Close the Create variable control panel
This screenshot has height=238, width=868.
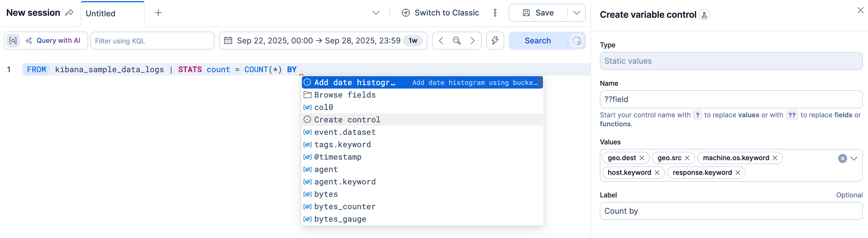(860, 10)
